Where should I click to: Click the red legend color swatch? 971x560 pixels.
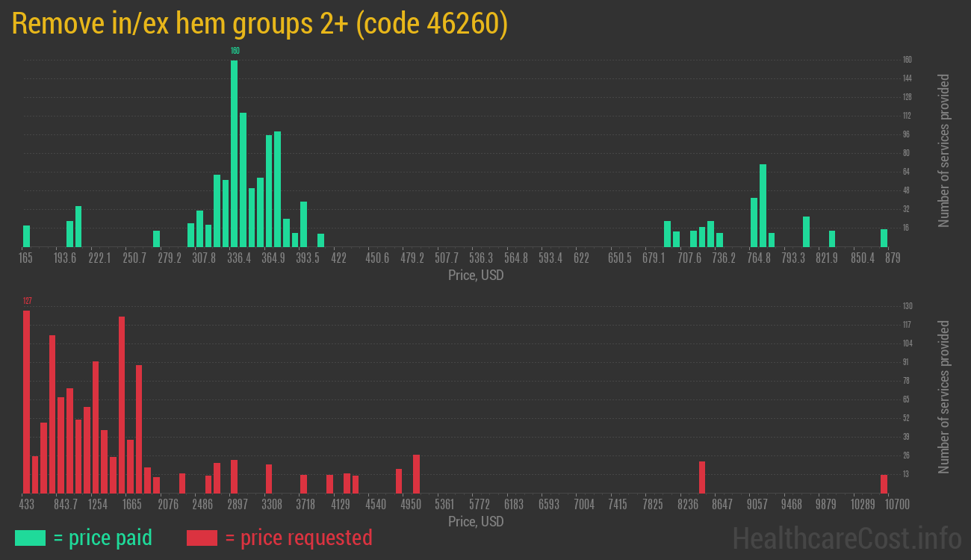202,538
